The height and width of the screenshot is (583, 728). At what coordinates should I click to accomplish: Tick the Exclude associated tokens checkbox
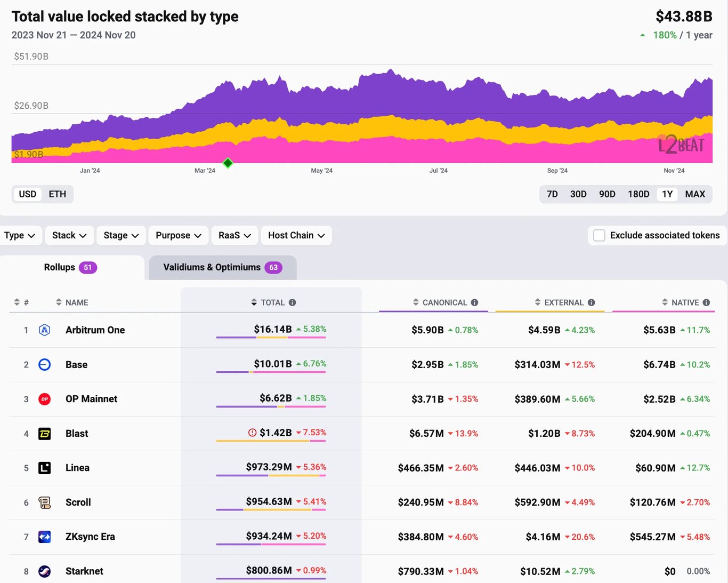(599, 235)
